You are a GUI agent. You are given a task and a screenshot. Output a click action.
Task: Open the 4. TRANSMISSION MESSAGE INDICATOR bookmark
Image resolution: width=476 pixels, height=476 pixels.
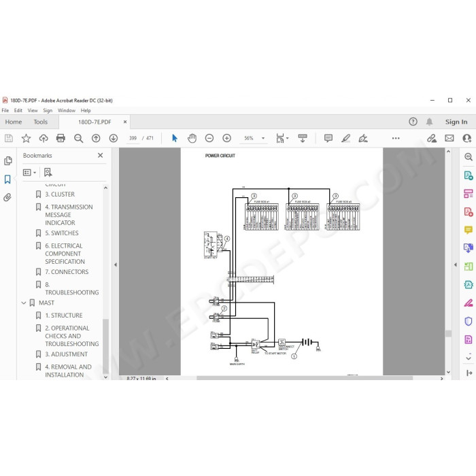pyautogui.click(x=69, y=215)
